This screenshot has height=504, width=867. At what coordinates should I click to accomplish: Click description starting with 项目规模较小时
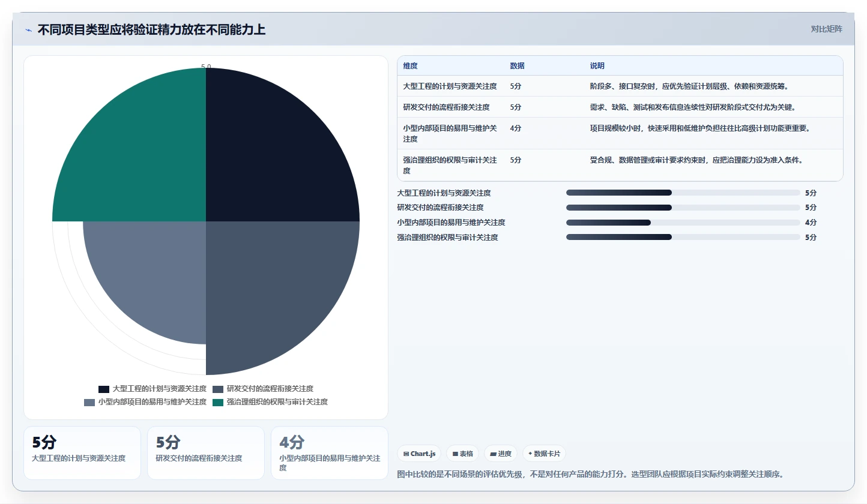699,128
